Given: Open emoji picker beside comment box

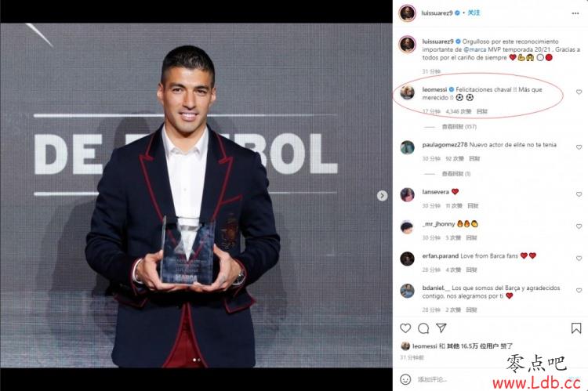Looking at the screenshot, I should pos(405,379).
